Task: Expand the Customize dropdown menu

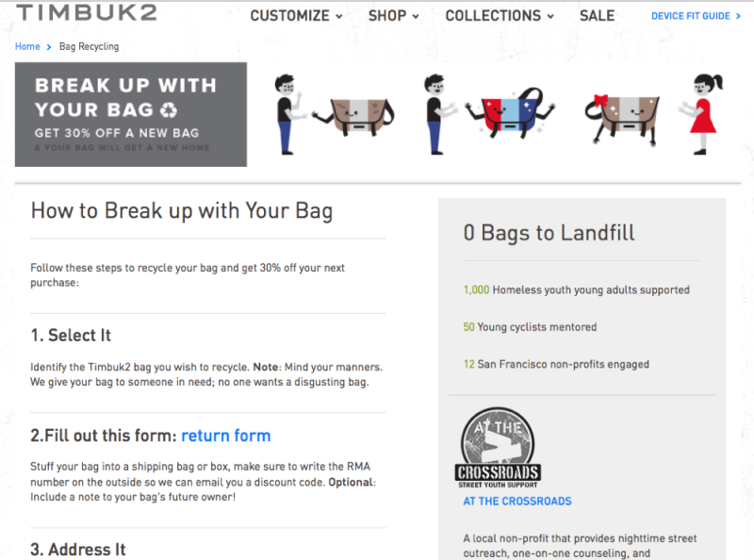Action: tap(296, 16)
